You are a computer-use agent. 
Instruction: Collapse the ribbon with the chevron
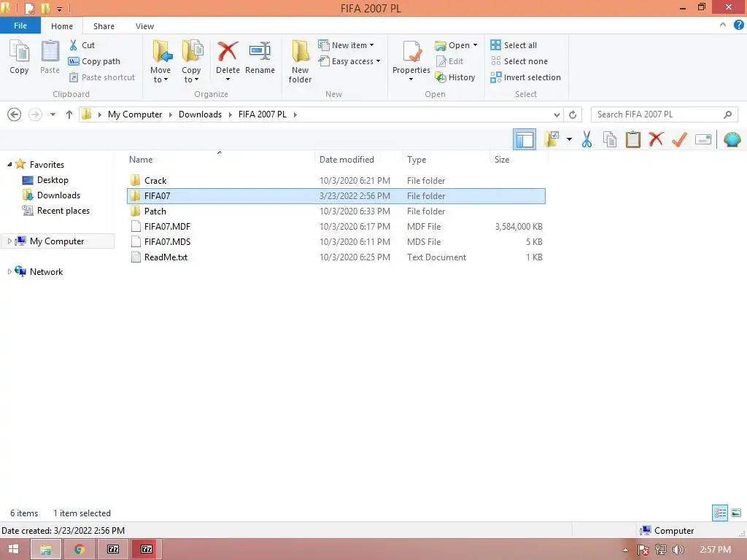pos(723,26)
